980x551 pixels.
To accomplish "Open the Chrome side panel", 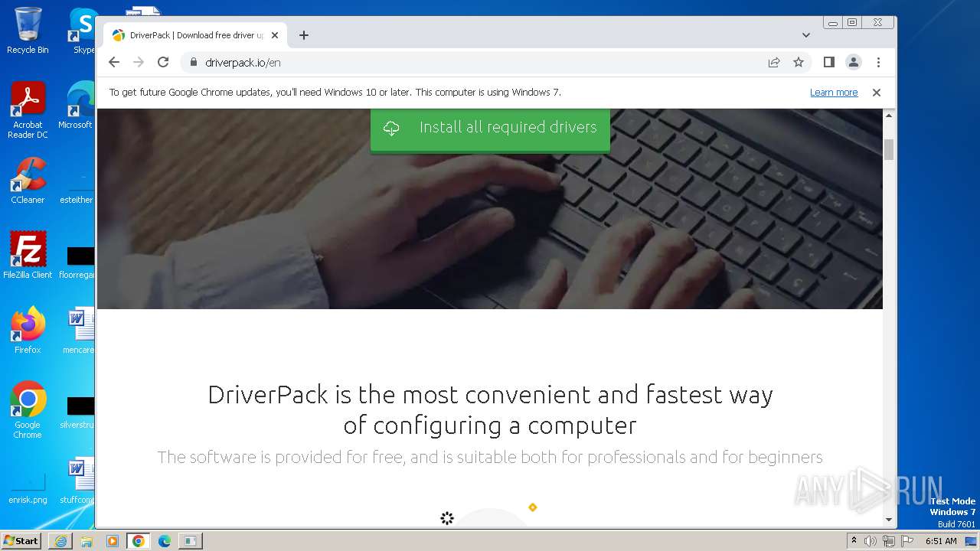I will (828, 62).
